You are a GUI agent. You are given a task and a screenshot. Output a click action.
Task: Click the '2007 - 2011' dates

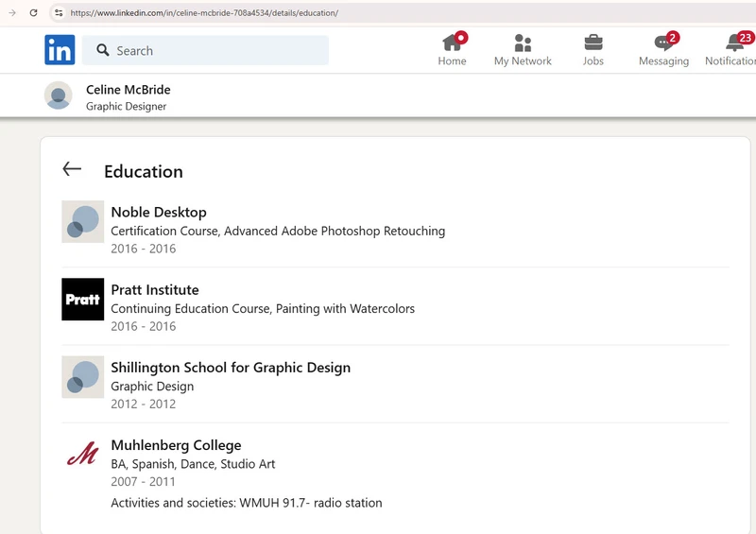[144, 481]
